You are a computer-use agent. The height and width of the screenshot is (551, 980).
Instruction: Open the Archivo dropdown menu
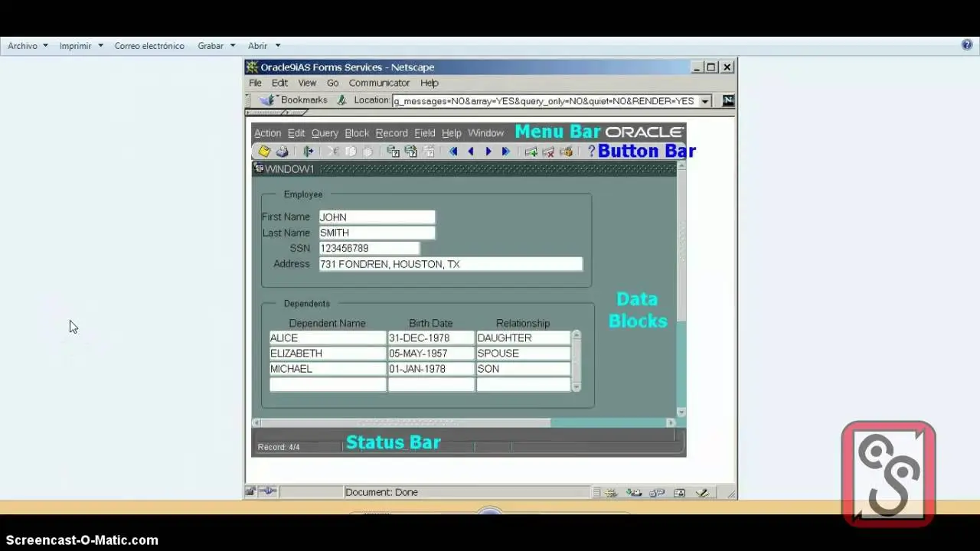[x=28, y=46]
